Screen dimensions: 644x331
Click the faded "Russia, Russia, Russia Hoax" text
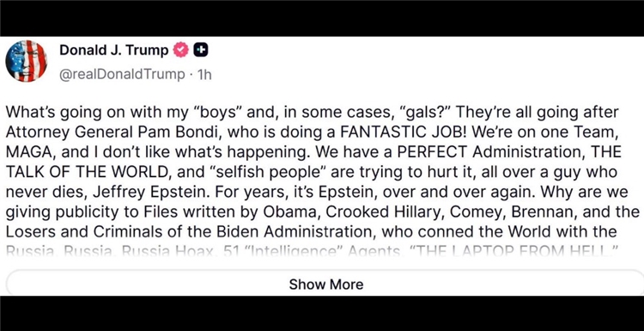click(109, 251)
